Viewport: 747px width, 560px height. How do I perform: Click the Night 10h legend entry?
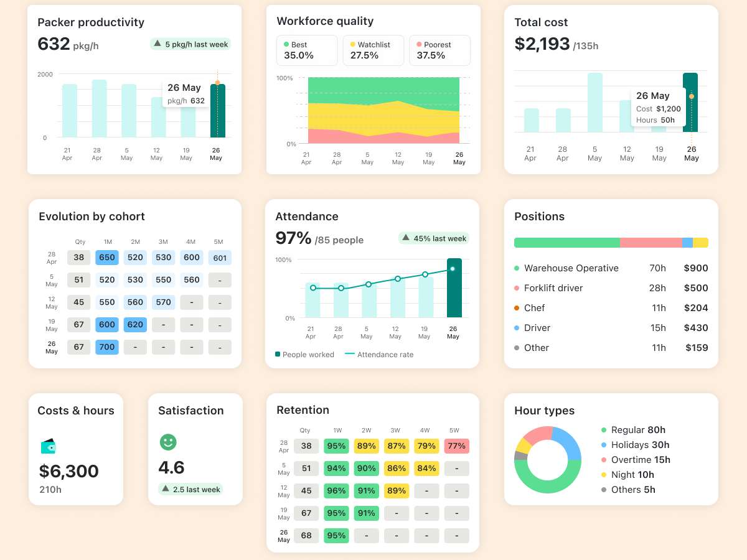click(x=627, y=475)
